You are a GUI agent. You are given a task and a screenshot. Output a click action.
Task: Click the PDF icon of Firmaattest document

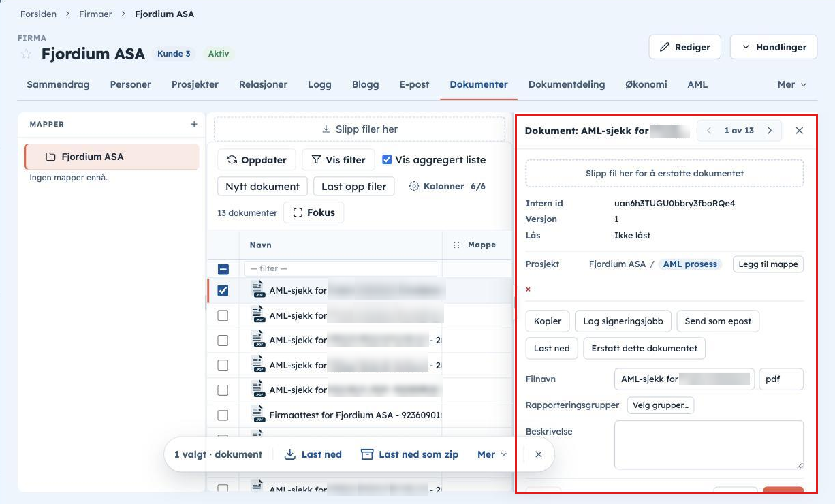click(x=258, y=415)
